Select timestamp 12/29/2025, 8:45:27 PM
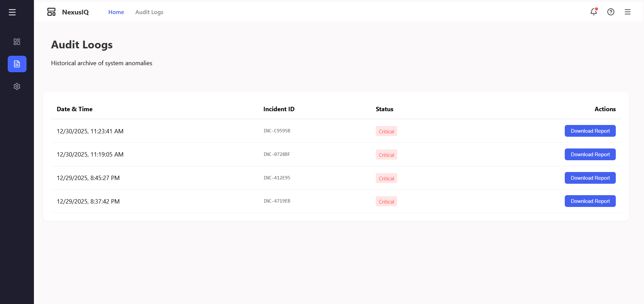This screenshot has width=644, height=304. click(x=88, y=178)
